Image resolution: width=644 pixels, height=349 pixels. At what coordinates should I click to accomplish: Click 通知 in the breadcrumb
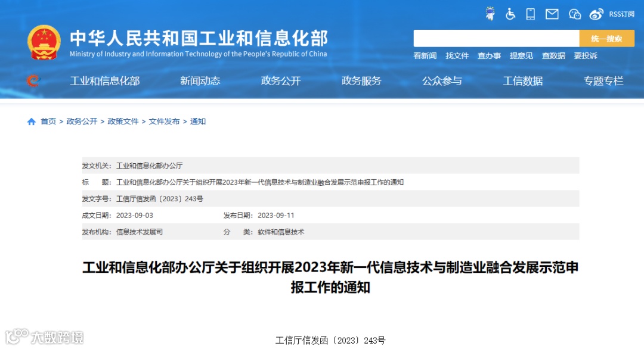click(197, 121)
